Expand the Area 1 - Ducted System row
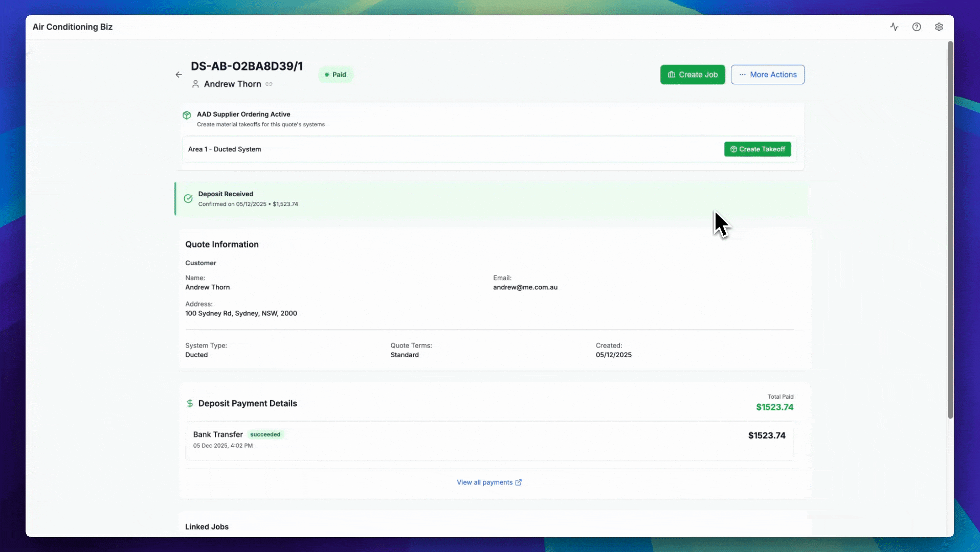The width and height of the screenshot is (980, 552). click(x=224, y=149)
